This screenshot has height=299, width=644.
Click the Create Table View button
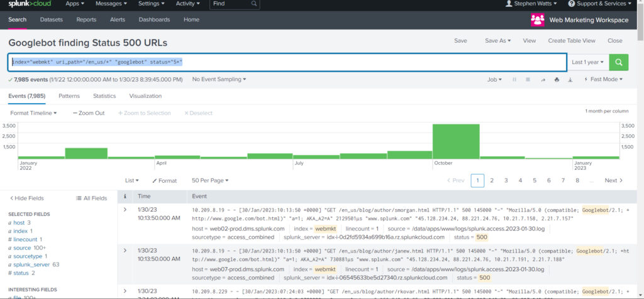[x=571, y=40]
